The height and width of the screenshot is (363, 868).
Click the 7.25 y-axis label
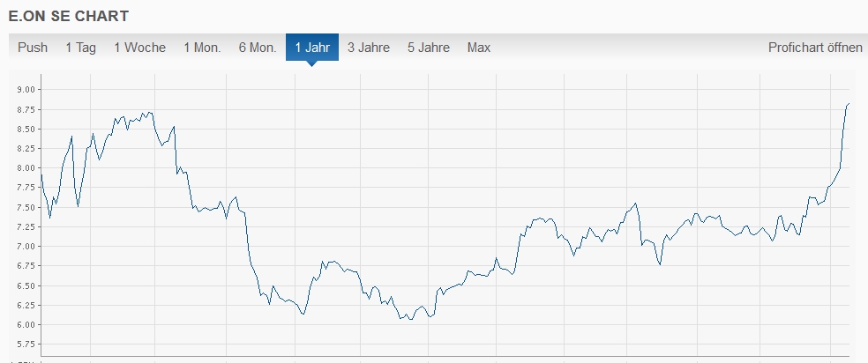[x=26, y=227]
